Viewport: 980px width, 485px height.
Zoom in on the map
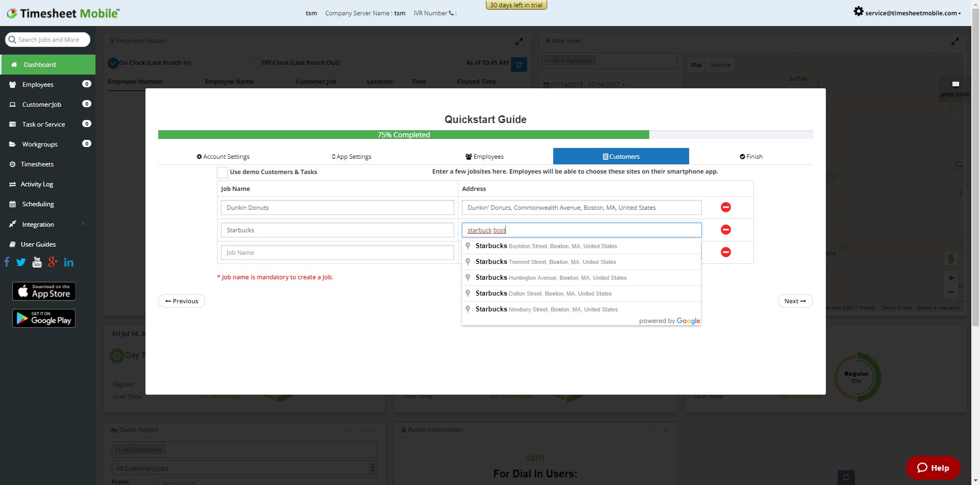tap(951, 278)
